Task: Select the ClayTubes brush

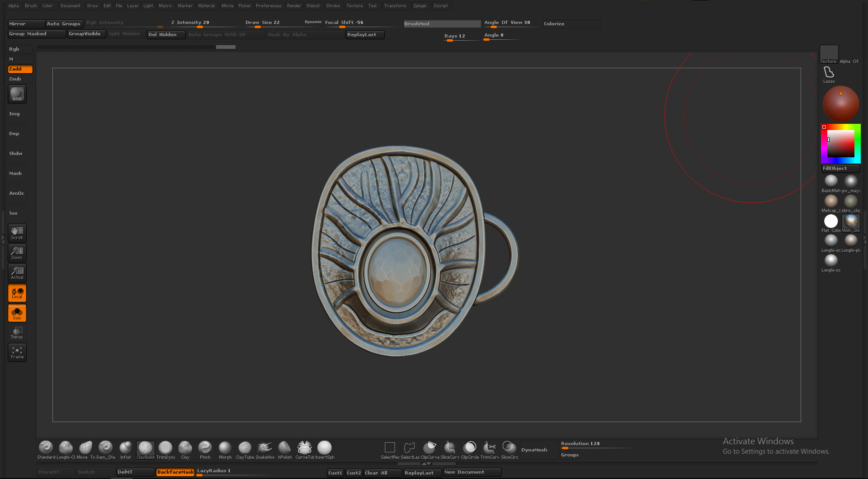Action: pos(245,450)
